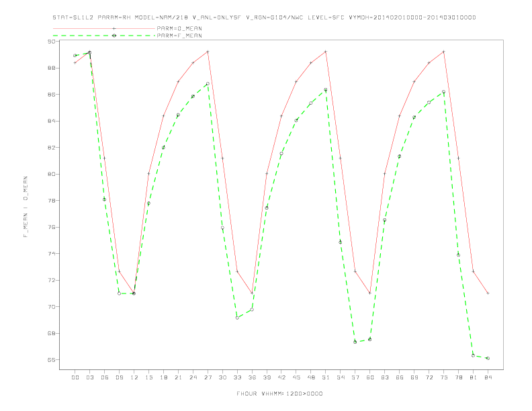Click the PARM=F_MEAN legend label
The image size is (532, 411).
coord(179,36)
